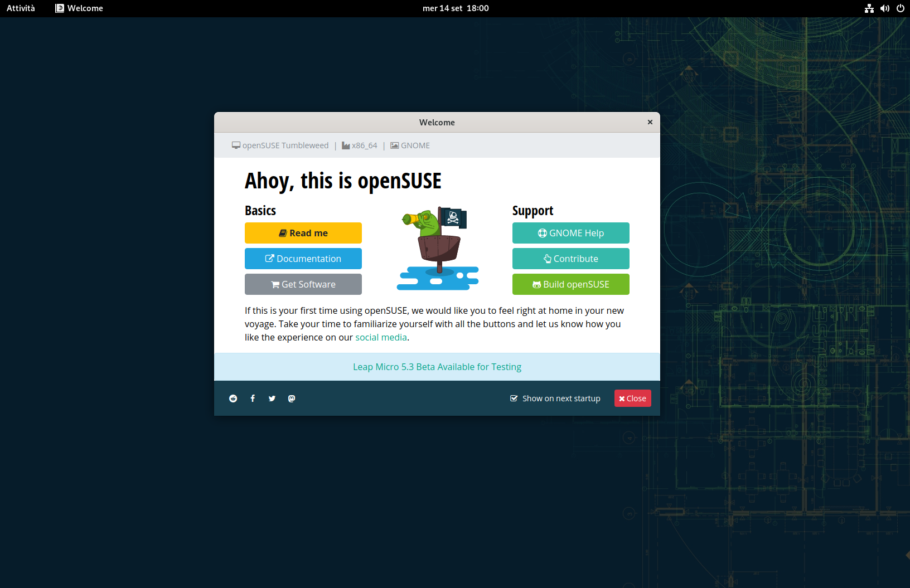The height and width of the screenshot is (588, 910).
Task: Click the Get Software button
Action: point(303,284)
